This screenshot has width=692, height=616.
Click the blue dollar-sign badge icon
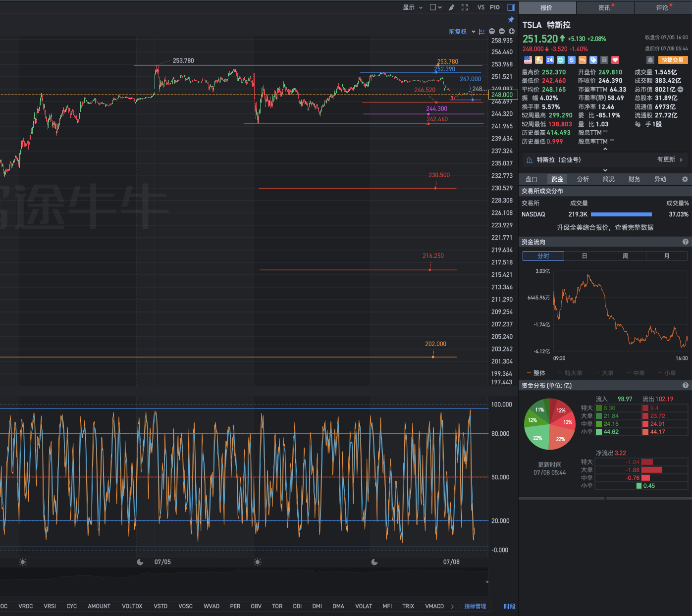[572, 60]
